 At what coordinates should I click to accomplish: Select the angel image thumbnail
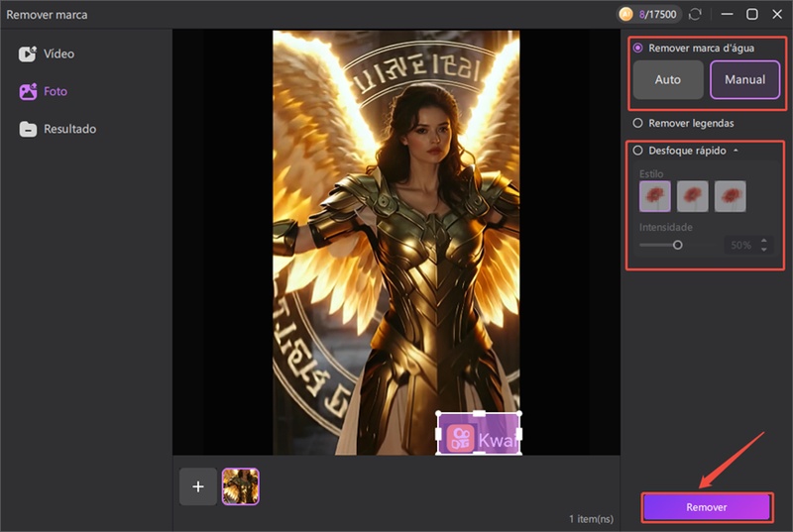pyautogui.click(x=241, y=486)
